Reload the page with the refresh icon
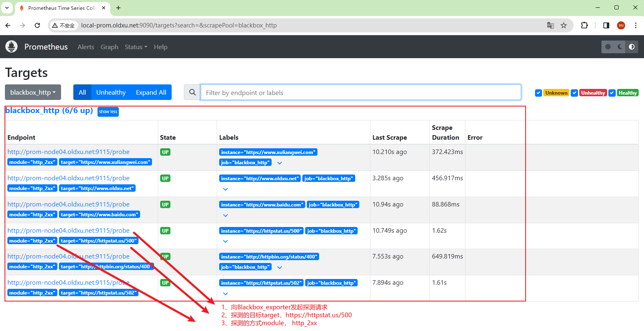644x331 pixels. (37, 25)
